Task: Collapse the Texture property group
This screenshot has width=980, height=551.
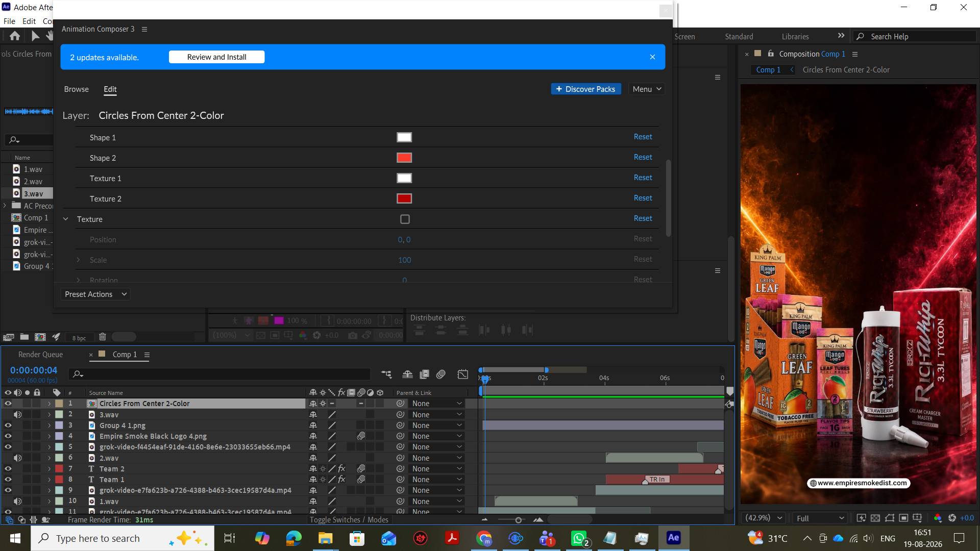Action: tap(66, 219)
